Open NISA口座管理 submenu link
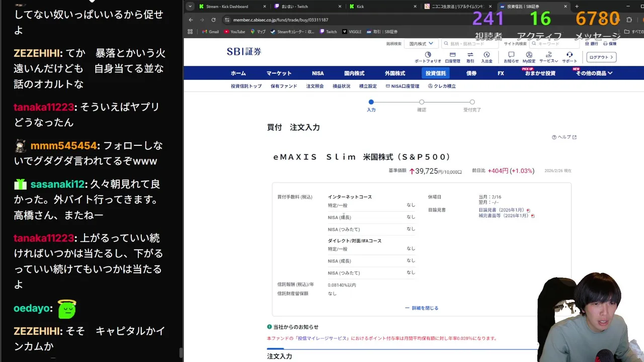Screen dimensions: 644x362 click(x=403, y=86)
